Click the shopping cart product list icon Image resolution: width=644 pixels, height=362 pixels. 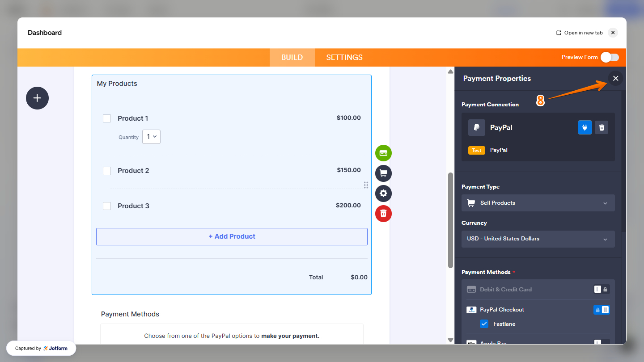click(383, 173)
